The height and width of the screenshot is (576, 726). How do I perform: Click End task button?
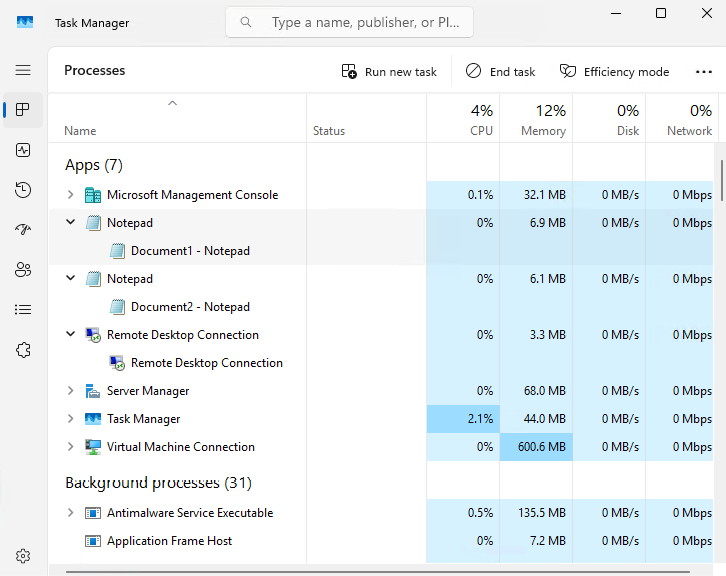pyautogui.click(x=500, y=72)
